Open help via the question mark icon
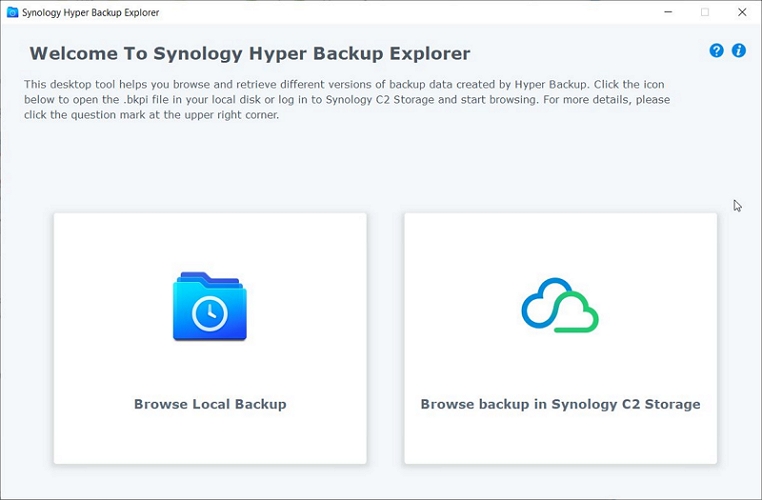This screenshot has height=500, width=762. pos(716,51)
